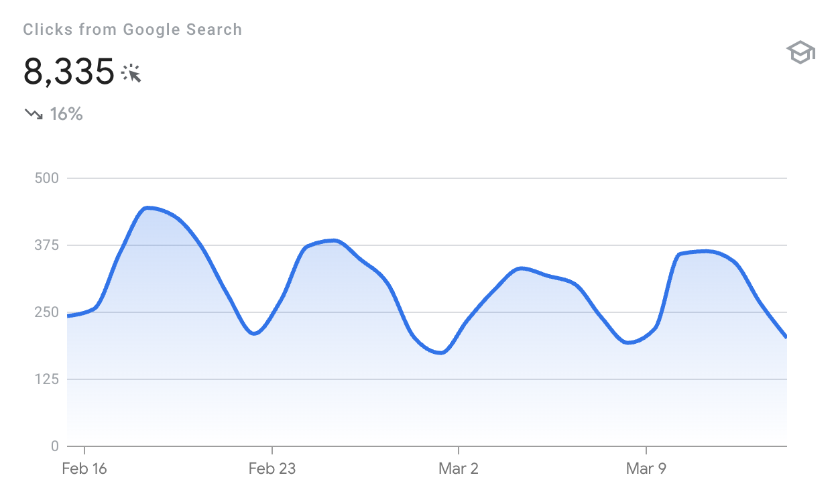Click the 250 y-axis label

[46, 312]
